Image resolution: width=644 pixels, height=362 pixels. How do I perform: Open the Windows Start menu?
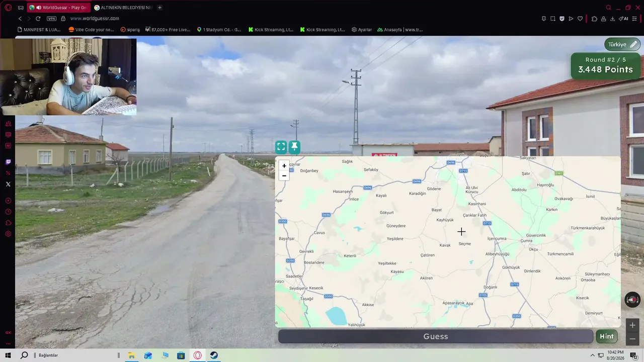(8, 355)
